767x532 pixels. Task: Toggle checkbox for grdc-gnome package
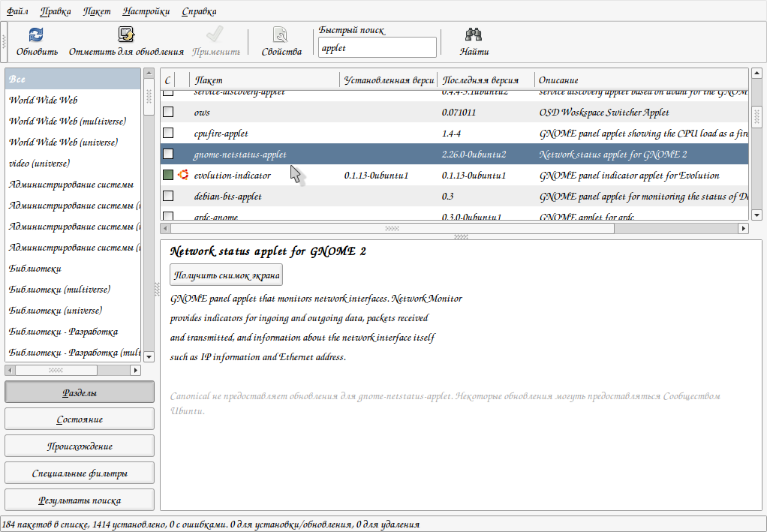168,216
